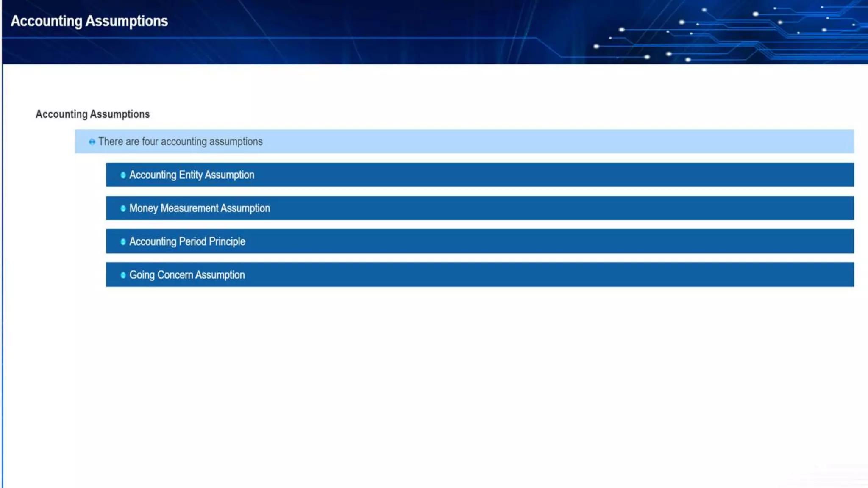Click the word 'Measurement' in second bar
868x488 pixels.
(189, 208)
